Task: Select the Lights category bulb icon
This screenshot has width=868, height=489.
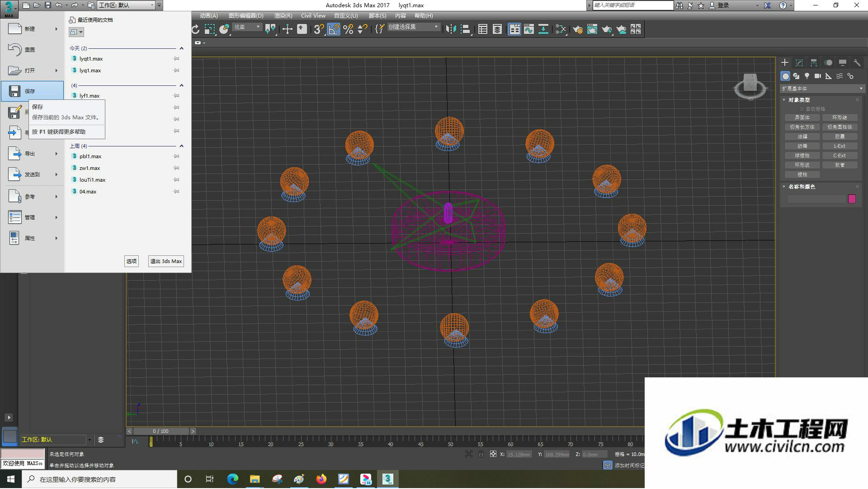Action: point(807,76)
